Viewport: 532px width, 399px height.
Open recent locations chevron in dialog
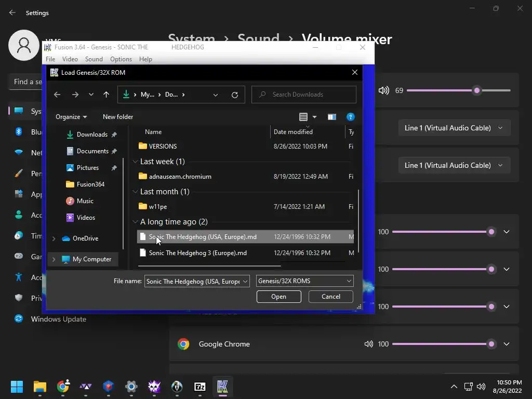click(91, 95)
